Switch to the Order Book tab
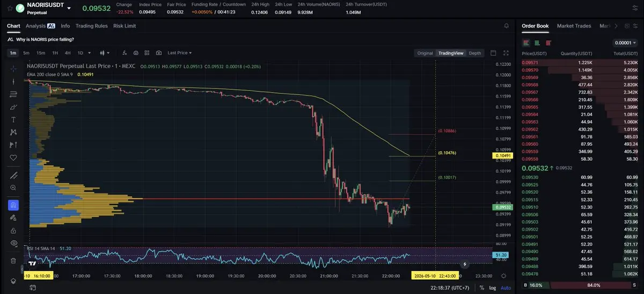This screenshot has height=294, width=644. (535, 26)
